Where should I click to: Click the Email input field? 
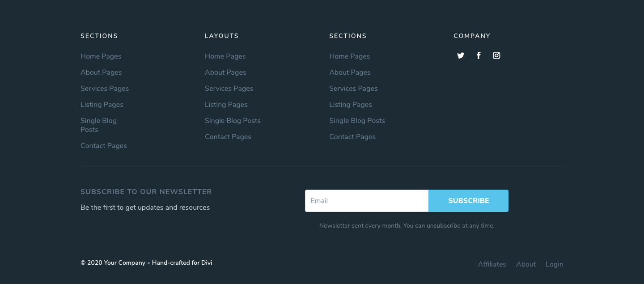pos(367,201)
